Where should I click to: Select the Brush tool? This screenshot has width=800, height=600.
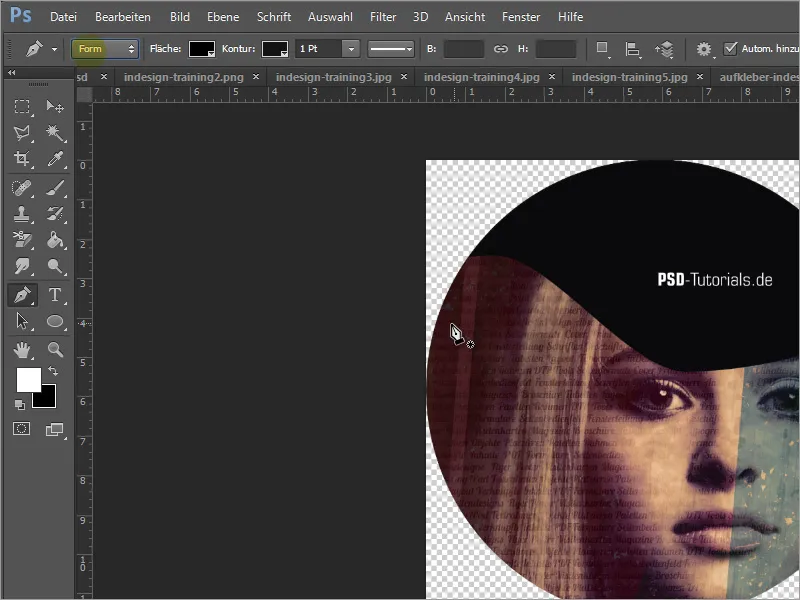click(55, 188)
